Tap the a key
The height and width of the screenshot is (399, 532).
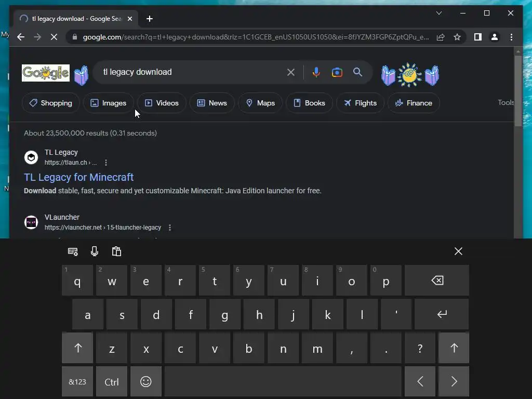click(x=87, y=314)
